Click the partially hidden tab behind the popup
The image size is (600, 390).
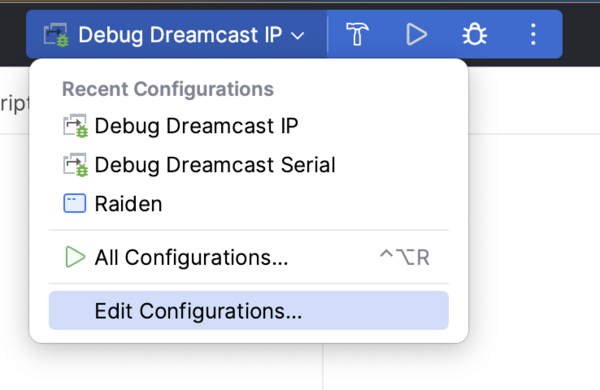coord(14,104)
